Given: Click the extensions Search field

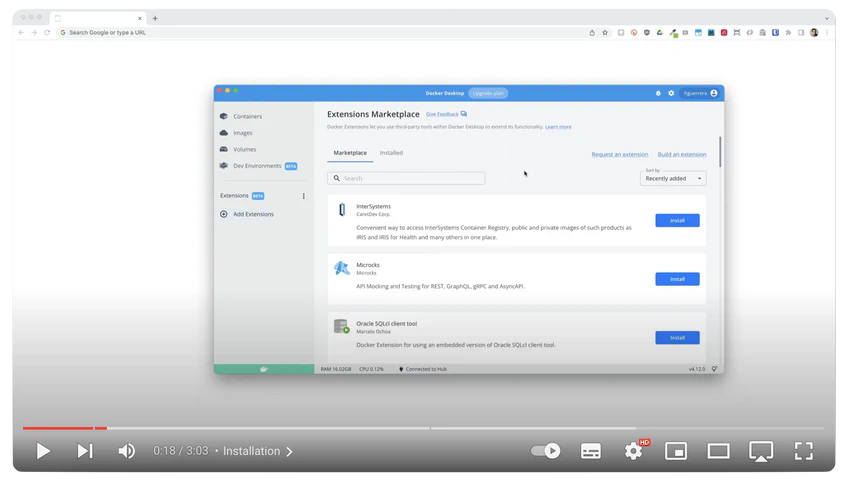Looking at the screenshot, I should point(407,178).
